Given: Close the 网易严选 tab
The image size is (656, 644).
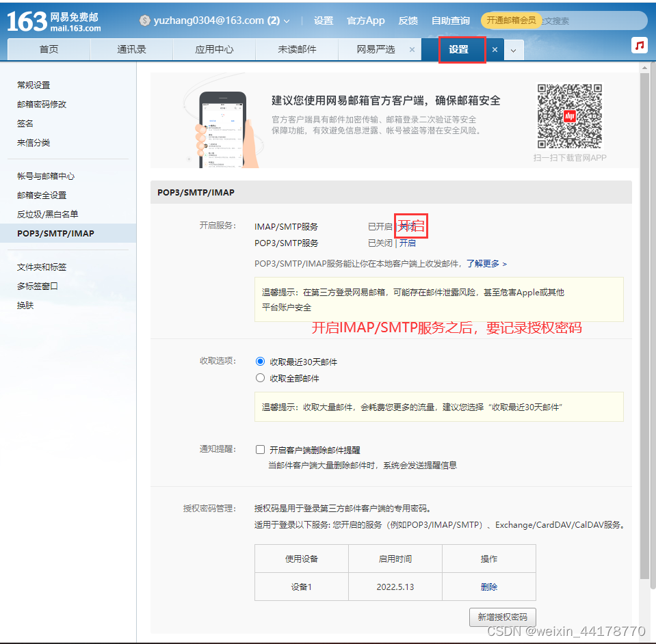Looking at the screenshot, I should (x=412, y=49).
